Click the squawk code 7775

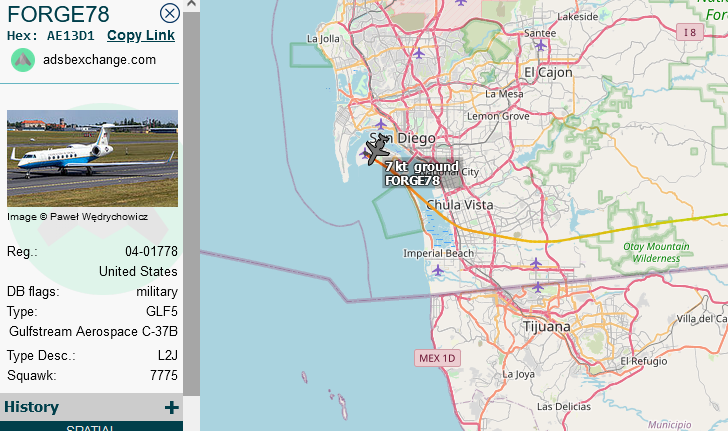pos(164,375)
